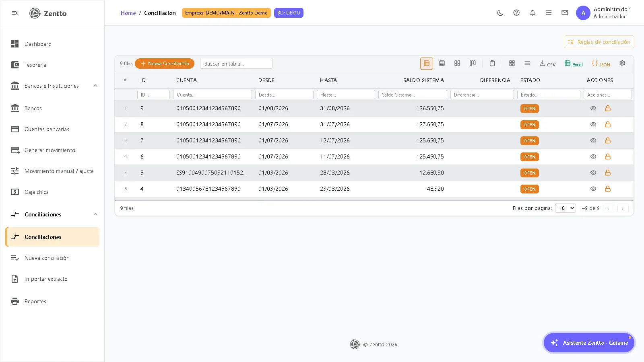Open Generar movimiento menu item

[52, 150]
